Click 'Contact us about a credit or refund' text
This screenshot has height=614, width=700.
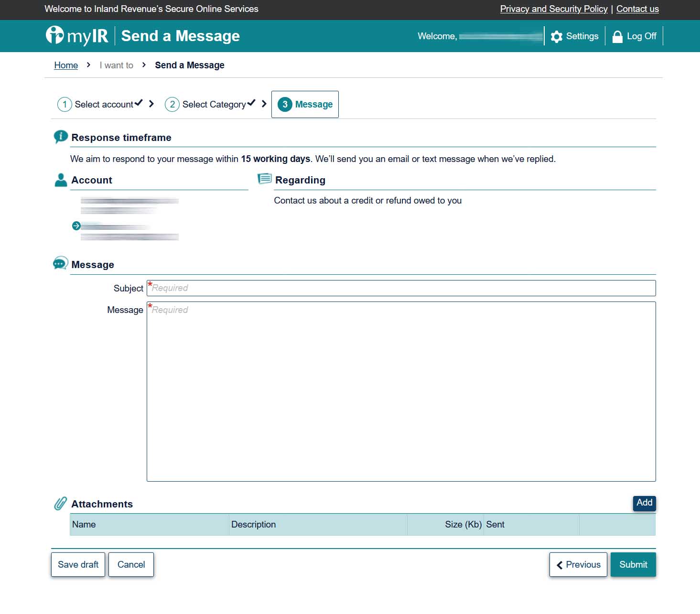click(367, 201)
